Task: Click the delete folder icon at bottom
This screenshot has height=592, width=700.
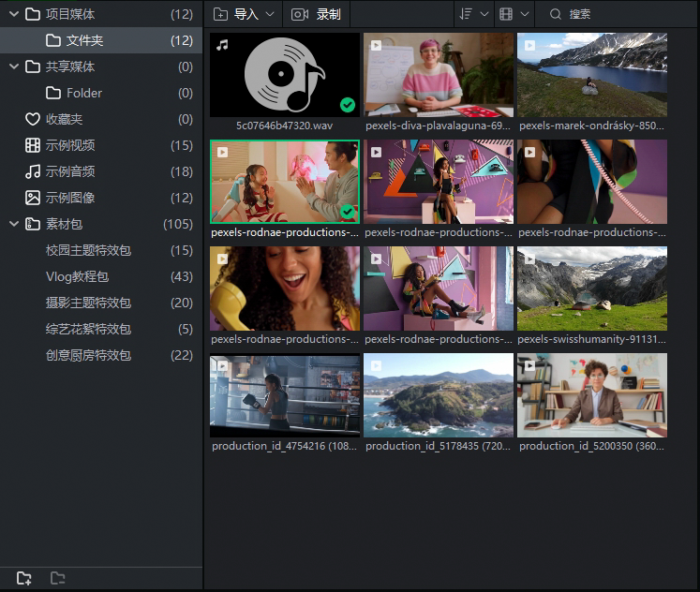Action: pos(58,578)
